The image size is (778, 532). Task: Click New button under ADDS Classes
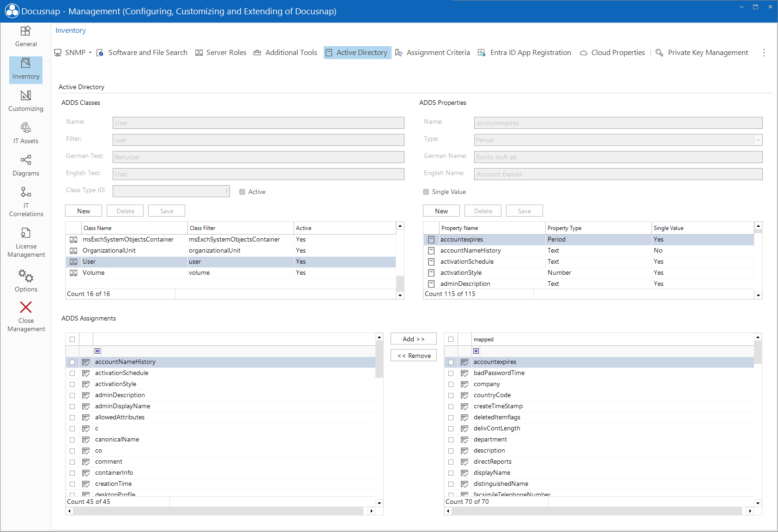pyautogui.click(x=84, y=211)
